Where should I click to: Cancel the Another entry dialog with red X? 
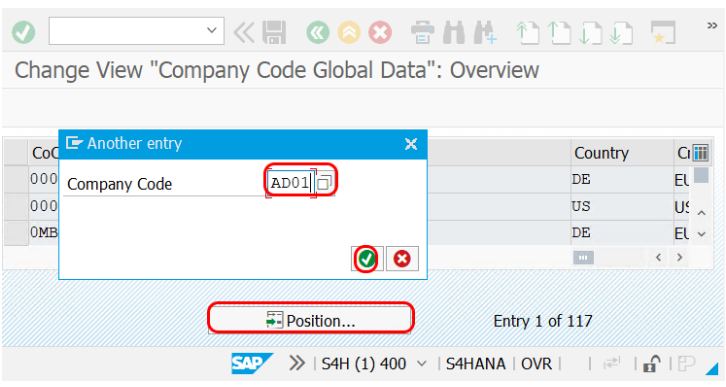pos(402,258)
